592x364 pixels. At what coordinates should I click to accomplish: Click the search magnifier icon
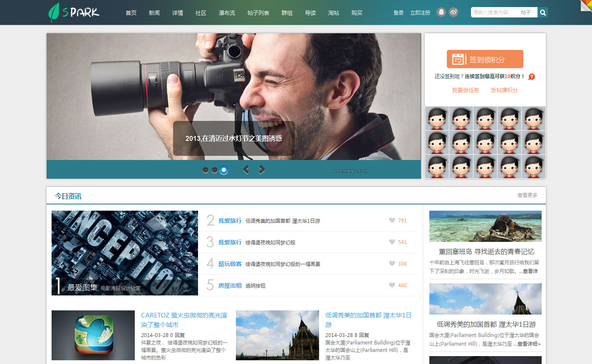click(542, 12)
